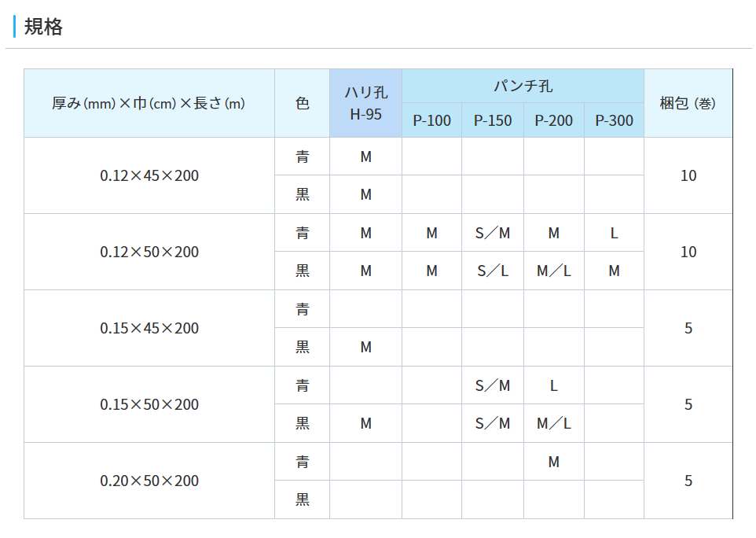Select the P-100 column header
This screenshot has width=756, height=538.
click(431, 120)
